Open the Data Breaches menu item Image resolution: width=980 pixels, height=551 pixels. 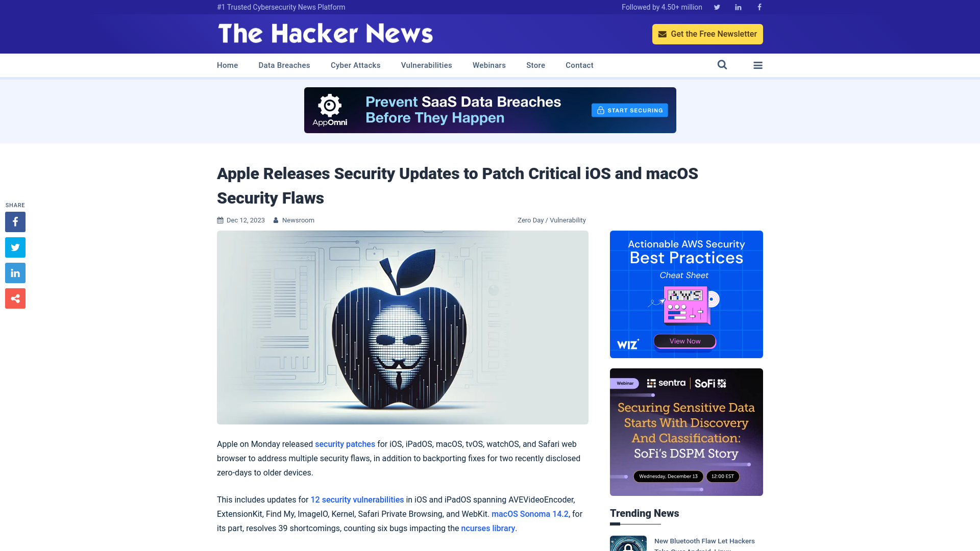click(284, 65)
